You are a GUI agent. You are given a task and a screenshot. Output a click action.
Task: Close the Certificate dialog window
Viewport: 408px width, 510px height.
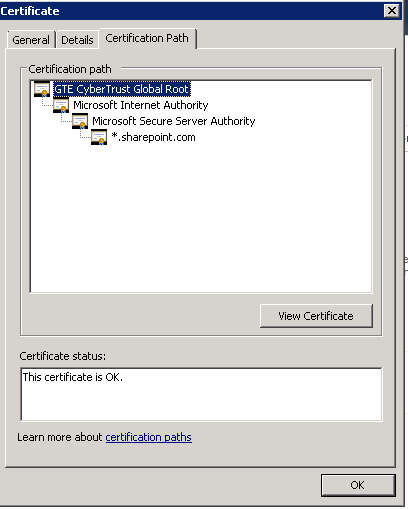click(x=392, y=11)
